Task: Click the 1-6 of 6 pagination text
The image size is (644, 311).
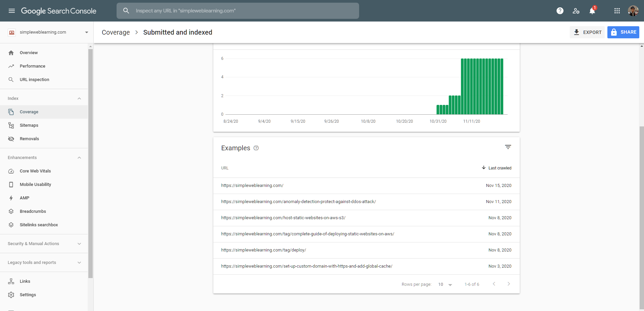Action: pyautogui.click(x=472, y=284)
